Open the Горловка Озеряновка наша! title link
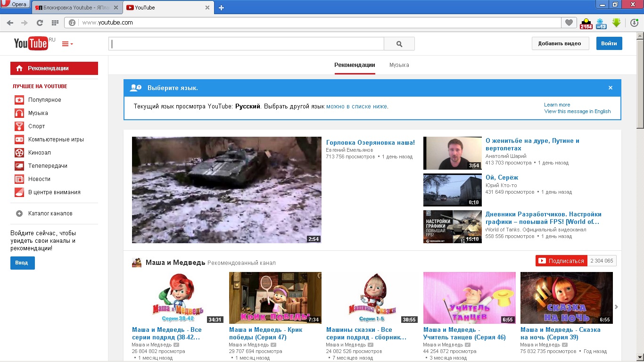Image resolution: width=644 pixels, height=362 pixels. click(x=371, y=143)
